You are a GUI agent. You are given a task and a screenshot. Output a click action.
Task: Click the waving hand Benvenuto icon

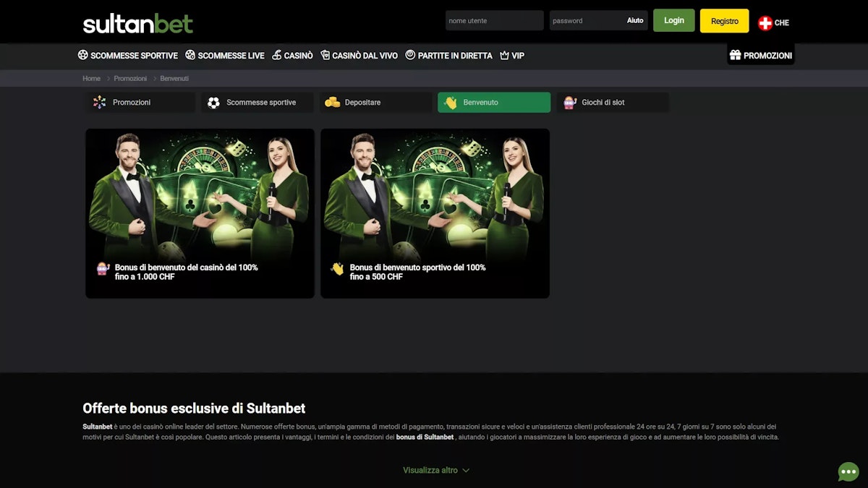(x=451, y=103)
